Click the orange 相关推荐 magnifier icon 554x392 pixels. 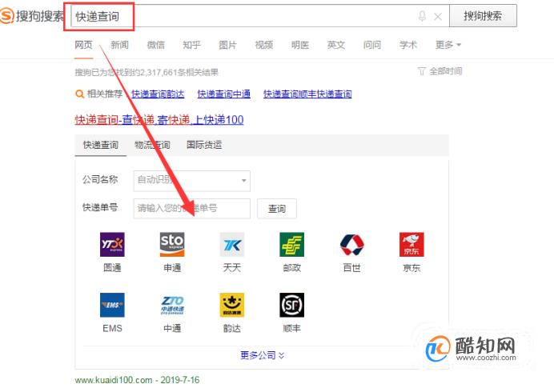tap(79, 94)
